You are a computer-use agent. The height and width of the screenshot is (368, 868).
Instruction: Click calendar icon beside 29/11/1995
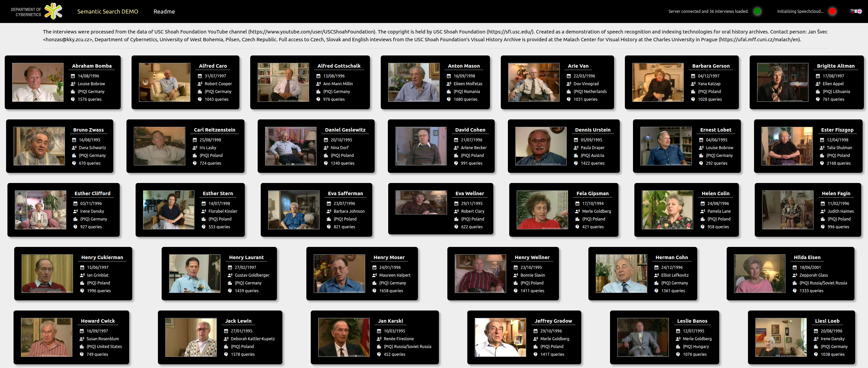pyautogui.click(x=456, y=204)
